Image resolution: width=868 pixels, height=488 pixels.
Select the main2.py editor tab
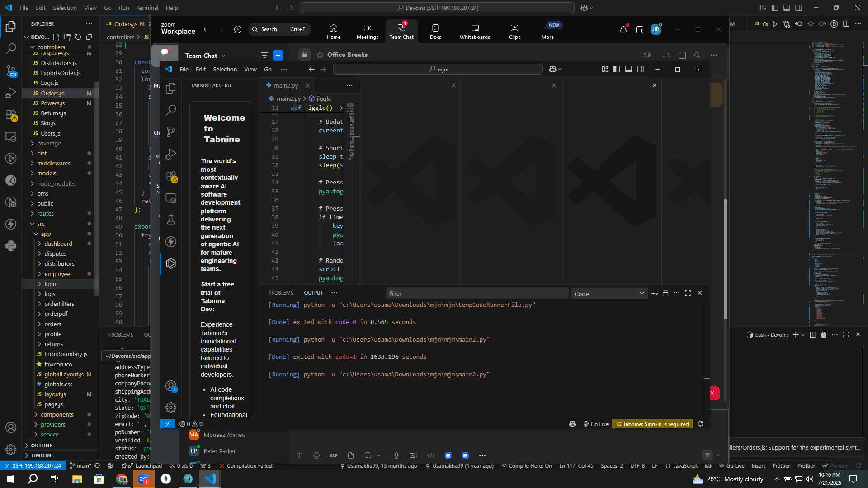286,85
